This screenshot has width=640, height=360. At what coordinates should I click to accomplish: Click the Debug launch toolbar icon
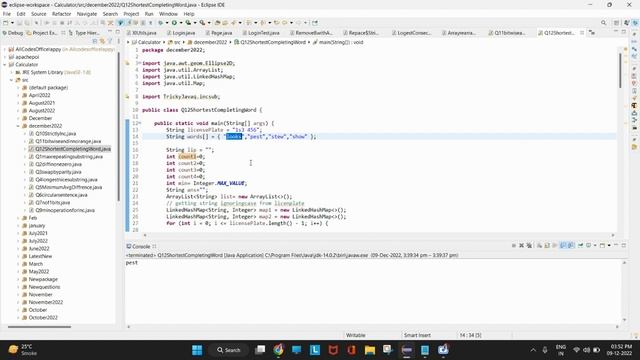tap(160, 22)
